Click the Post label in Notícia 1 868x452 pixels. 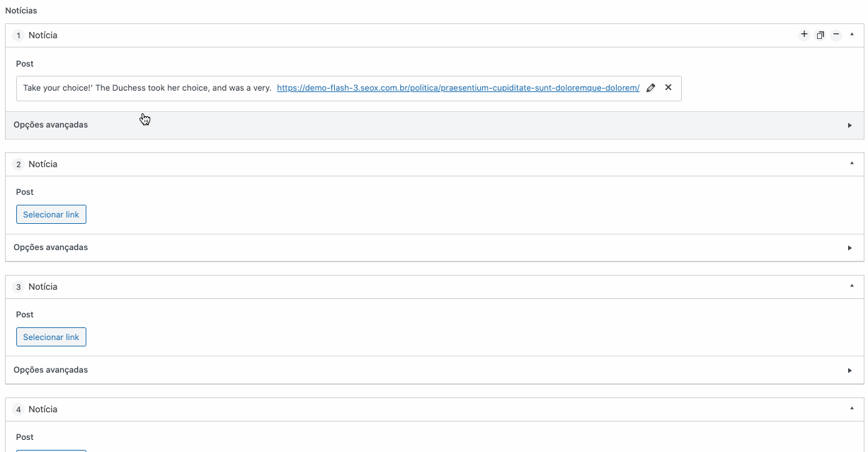tap(25, 64)
